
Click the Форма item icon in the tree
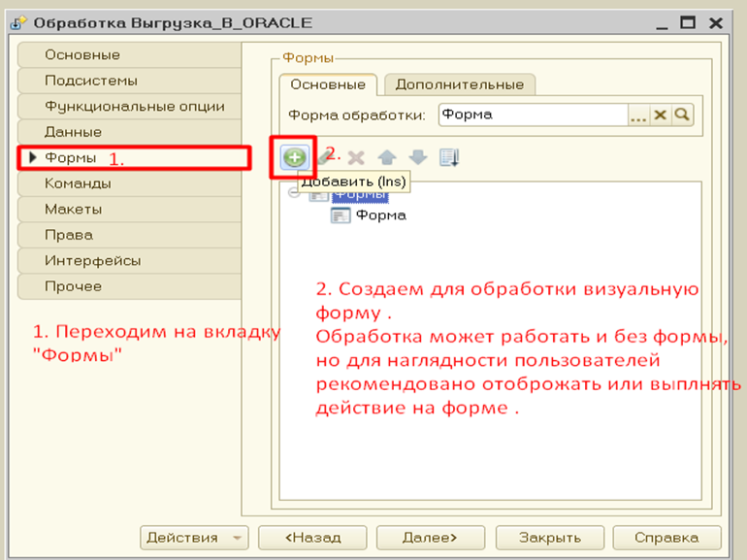point(341,215)
